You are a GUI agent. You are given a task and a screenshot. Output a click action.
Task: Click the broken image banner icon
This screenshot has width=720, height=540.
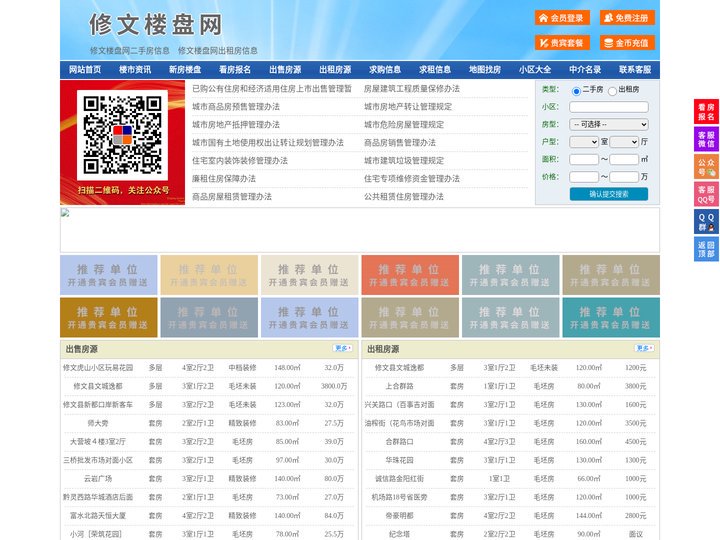[65, 212]
